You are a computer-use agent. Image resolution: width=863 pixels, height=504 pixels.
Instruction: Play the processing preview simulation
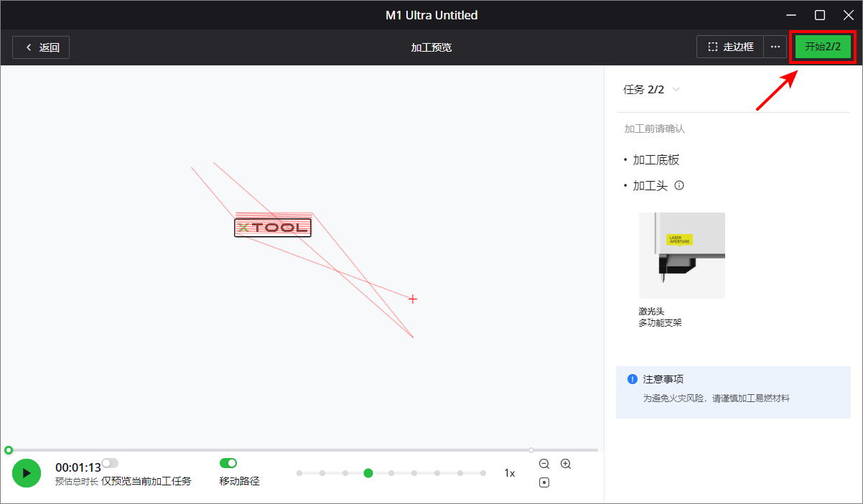tap(26, 473)
